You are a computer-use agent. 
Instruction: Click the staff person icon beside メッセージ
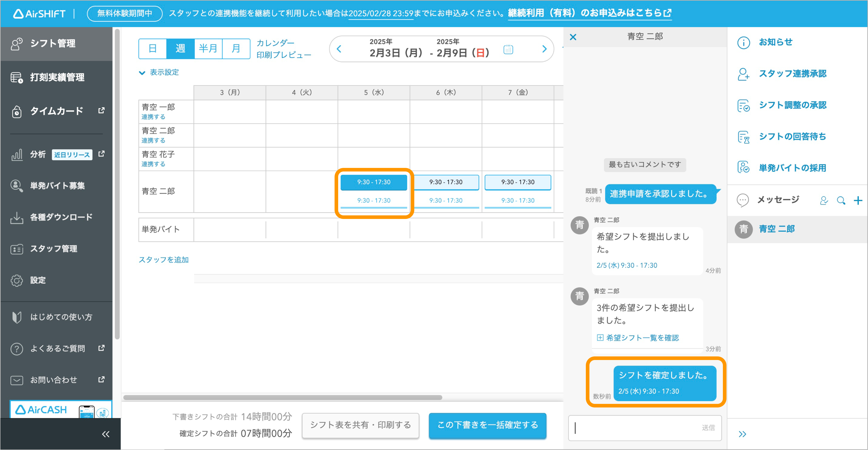(x=823, y=200)
